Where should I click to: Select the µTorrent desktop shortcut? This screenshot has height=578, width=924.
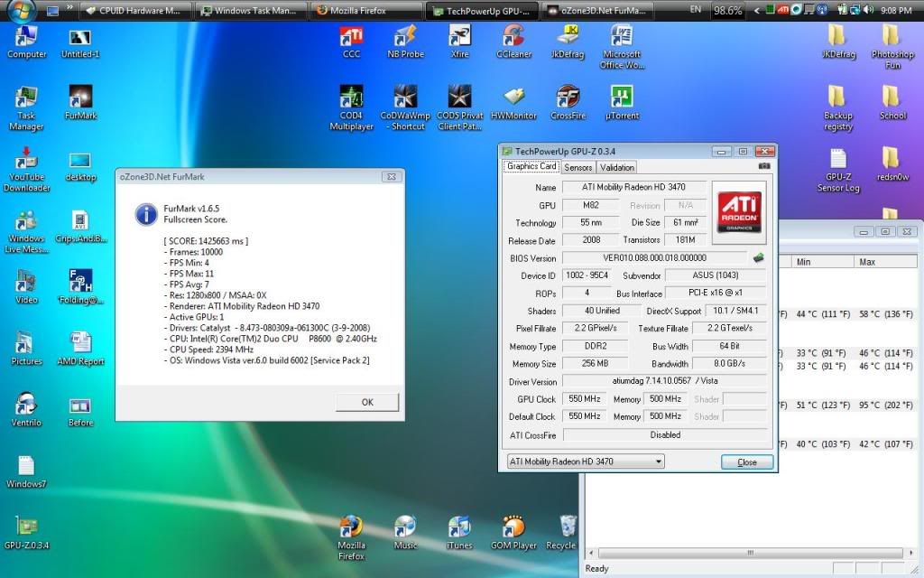click(x=623, y=103)
